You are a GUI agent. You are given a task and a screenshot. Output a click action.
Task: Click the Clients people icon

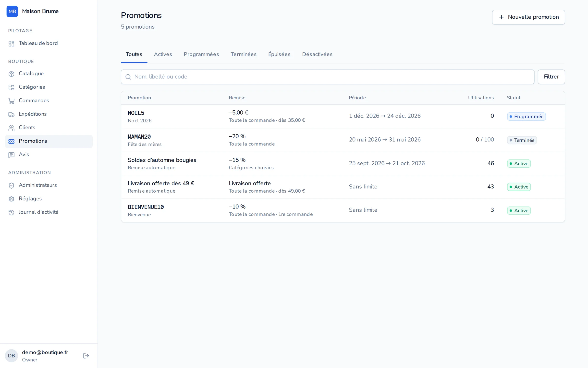[12, 128]
